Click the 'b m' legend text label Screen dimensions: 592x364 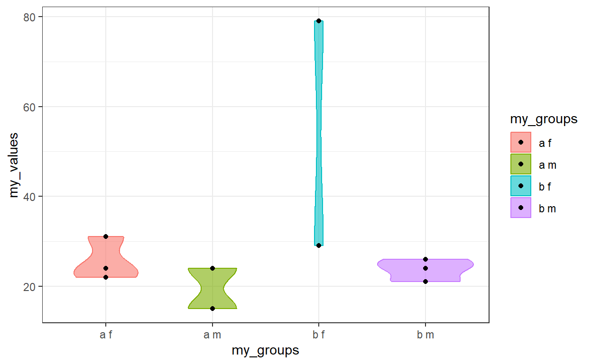(547, 209)
